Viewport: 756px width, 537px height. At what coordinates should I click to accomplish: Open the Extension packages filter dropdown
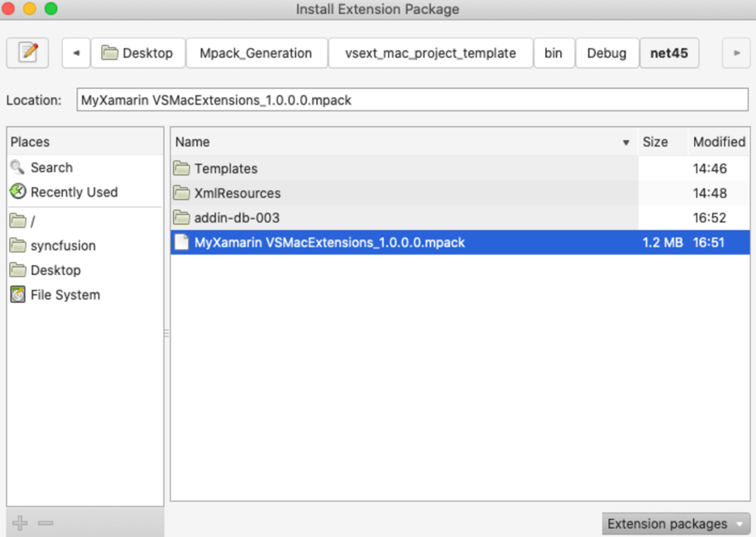675,524
